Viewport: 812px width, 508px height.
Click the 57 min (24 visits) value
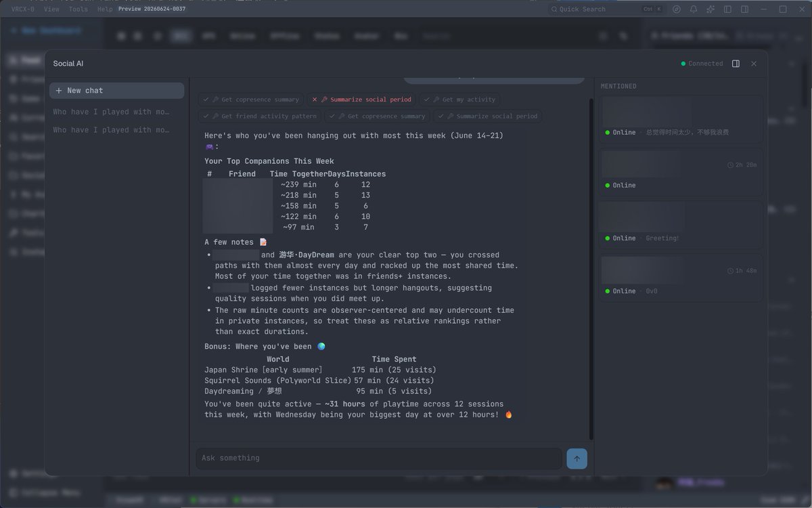pyautogui.click(x=394, y=381)
